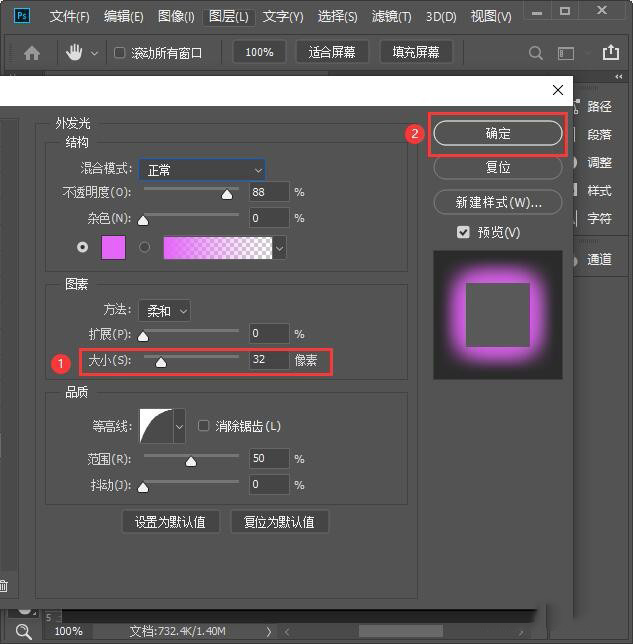The height and width of the screenshot is (644, 633).
Task: Open the 方法 technique dropdown showing 柔和
Action: pos(164,310)
